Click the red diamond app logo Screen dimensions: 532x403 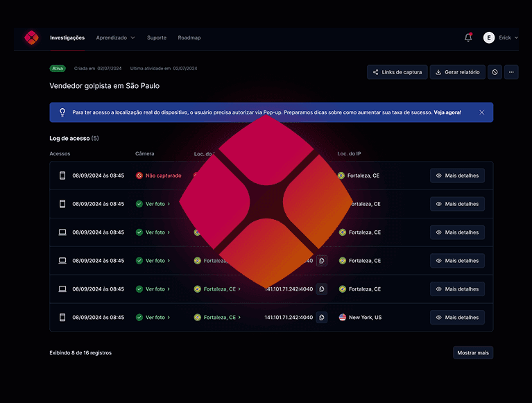click(x=31, y=37)
